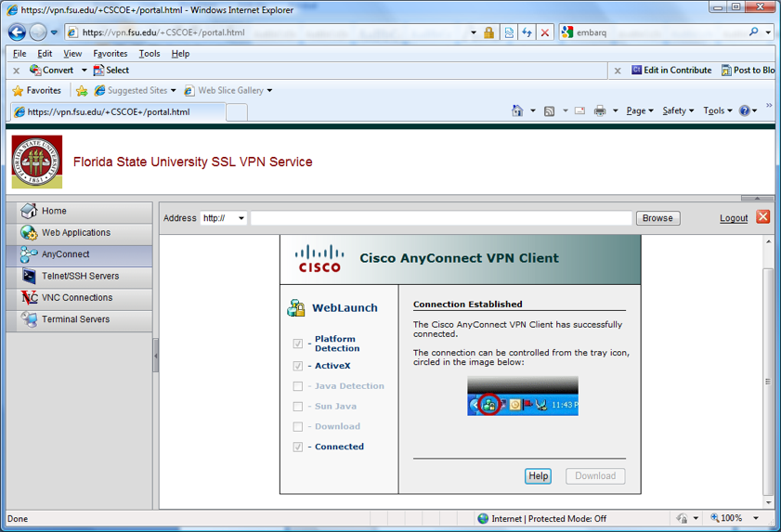Toggle the Platform Detection checkbox

click(298, 344)
